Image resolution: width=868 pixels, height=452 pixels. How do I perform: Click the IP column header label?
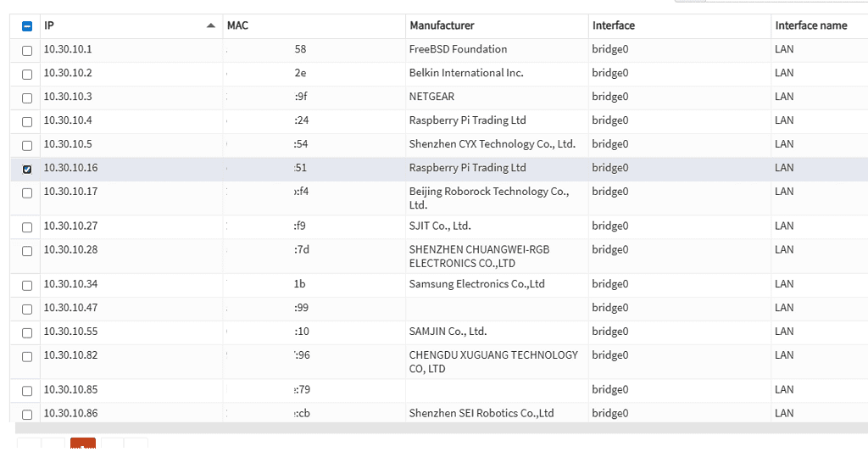click(x=49, y=26)
